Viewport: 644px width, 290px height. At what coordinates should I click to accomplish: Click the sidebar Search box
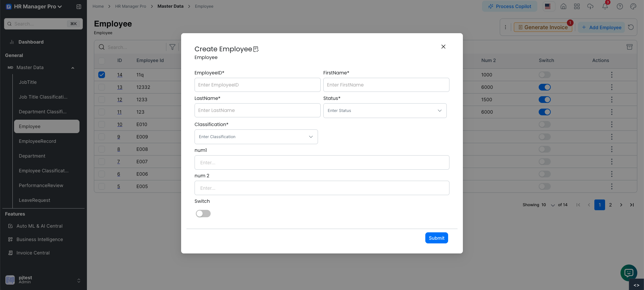43,24
